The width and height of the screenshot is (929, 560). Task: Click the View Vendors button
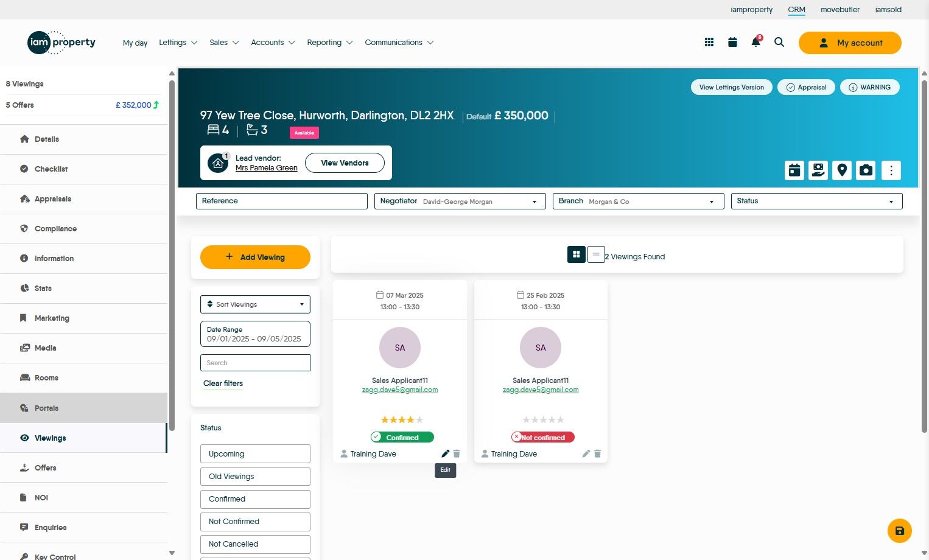point(345,163)
